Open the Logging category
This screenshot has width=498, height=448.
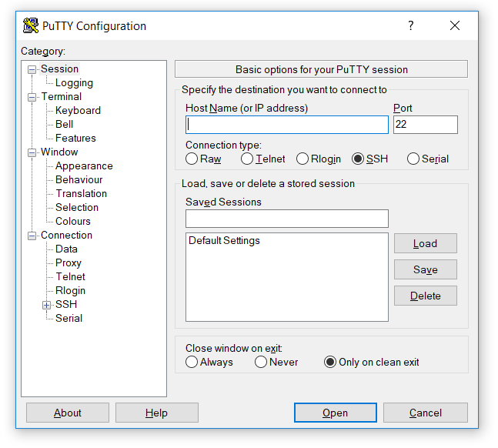74,83
